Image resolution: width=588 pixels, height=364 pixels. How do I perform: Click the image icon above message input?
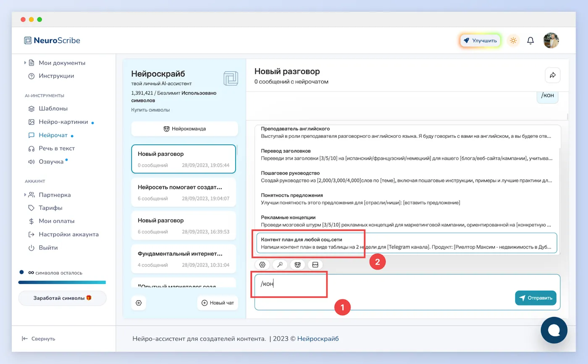click(315, 264)
